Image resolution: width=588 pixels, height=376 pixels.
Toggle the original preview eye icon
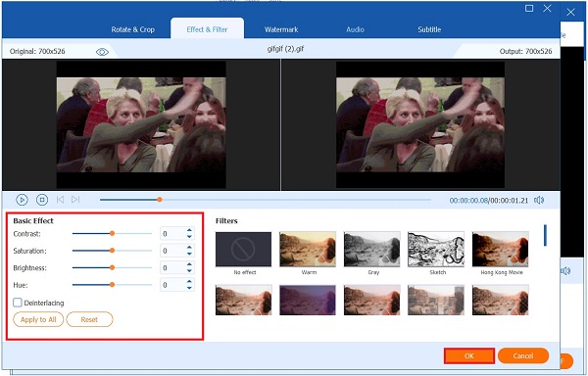102,52
